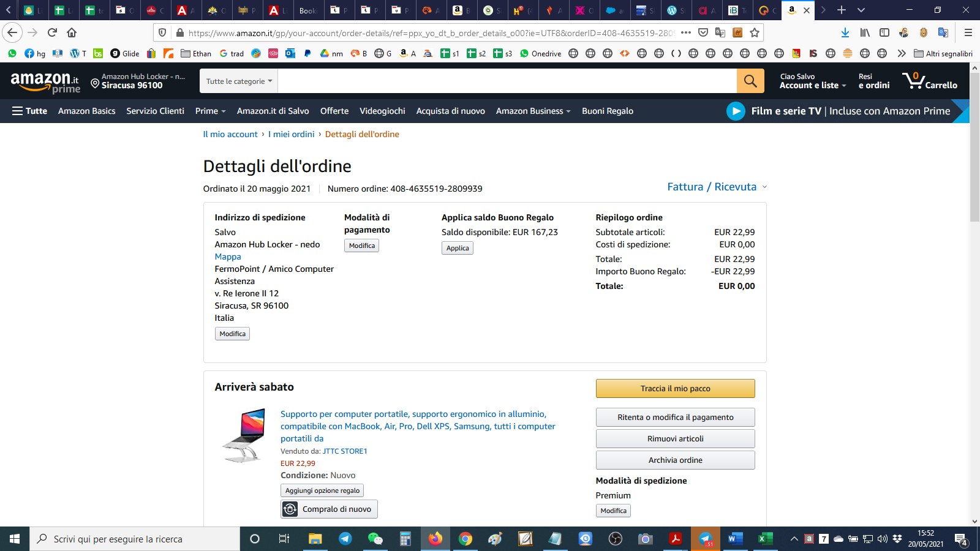Open Buoni Regalo in the navigation bar
Viewport: 980px width, 551px height.
[608, 111]
